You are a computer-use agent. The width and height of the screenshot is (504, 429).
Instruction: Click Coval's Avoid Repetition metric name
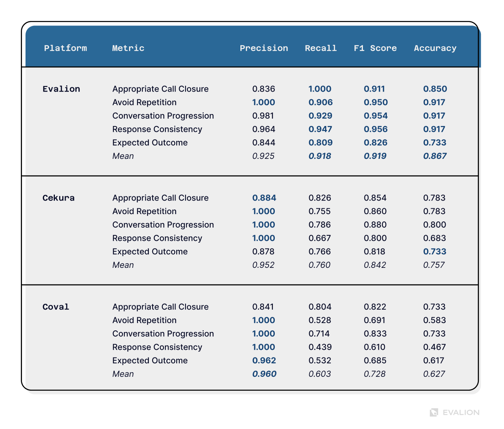click(144, 320)
